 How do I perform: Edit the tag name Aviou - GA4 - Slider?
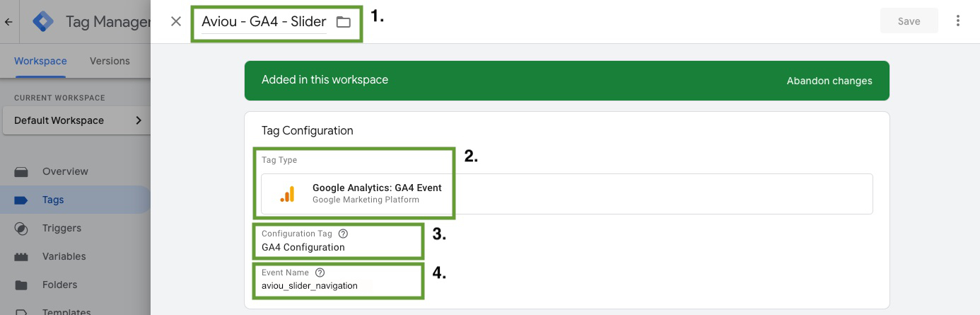pos(264,22)
